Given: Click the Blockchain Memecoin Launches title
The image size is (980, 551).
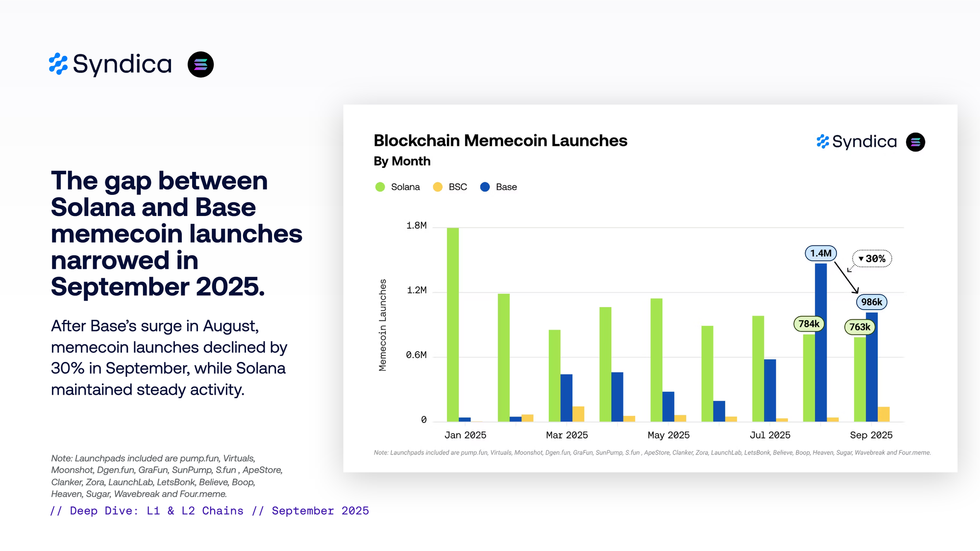Looking at the screenshot, I should coord(500,141).
